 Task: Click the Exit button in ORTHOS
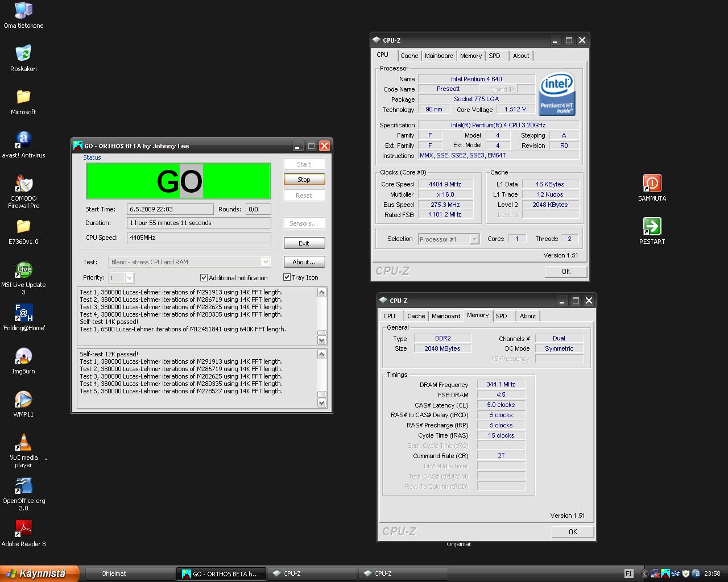pyautogui.click(x=304, y=243)
